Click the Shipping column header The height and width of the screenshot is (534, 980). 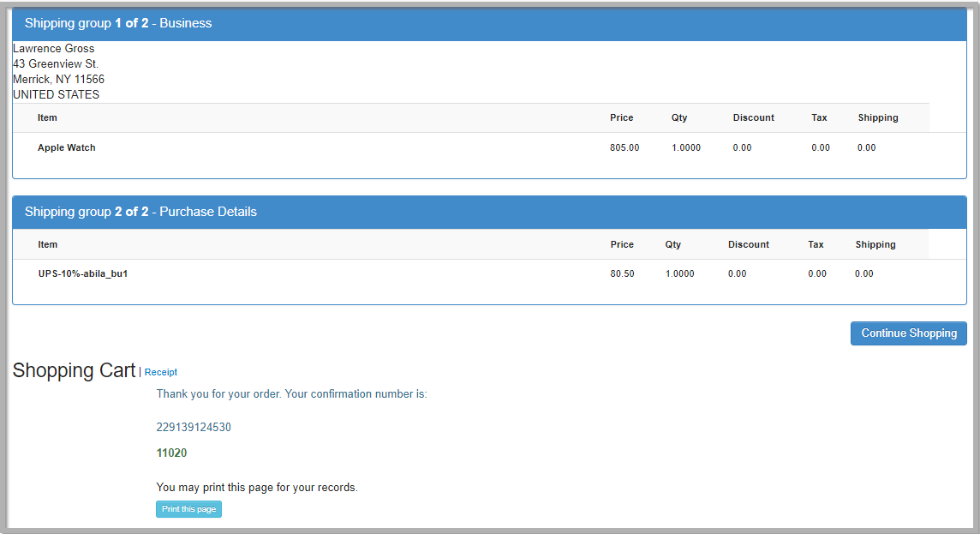tap(877, 117)
